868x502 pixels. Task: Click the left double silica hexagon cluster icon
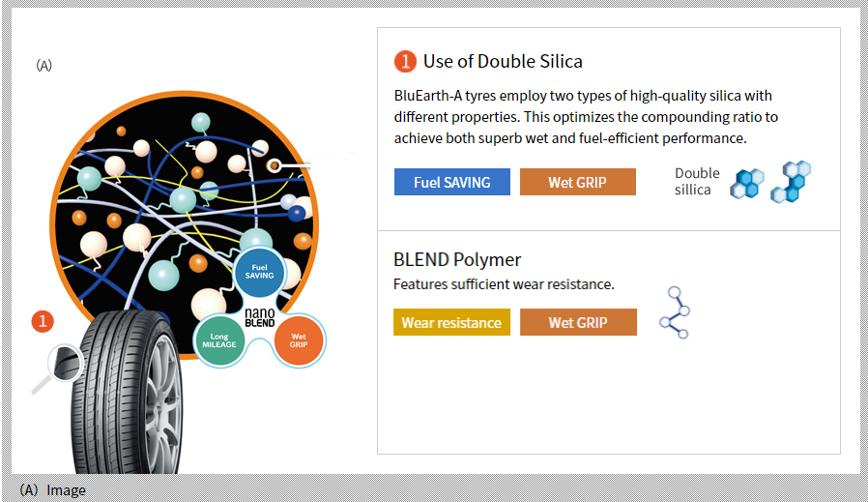click(x=747, y=184)
